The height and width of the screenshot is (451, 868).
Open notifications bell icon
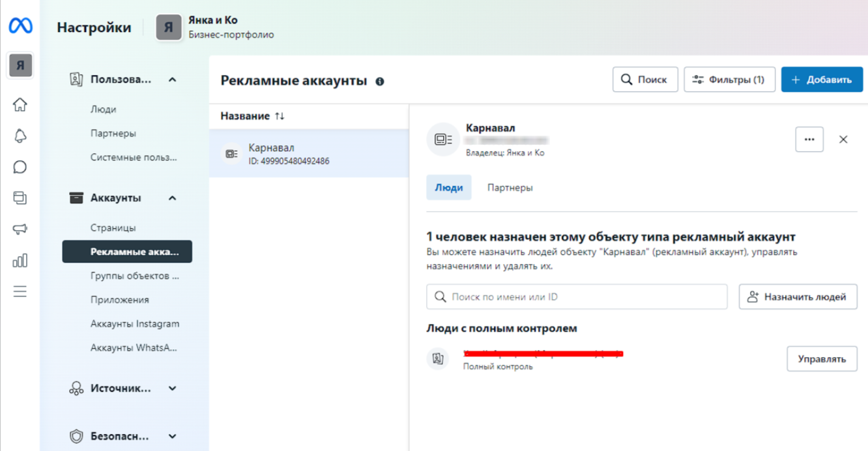tap(20, 136)
